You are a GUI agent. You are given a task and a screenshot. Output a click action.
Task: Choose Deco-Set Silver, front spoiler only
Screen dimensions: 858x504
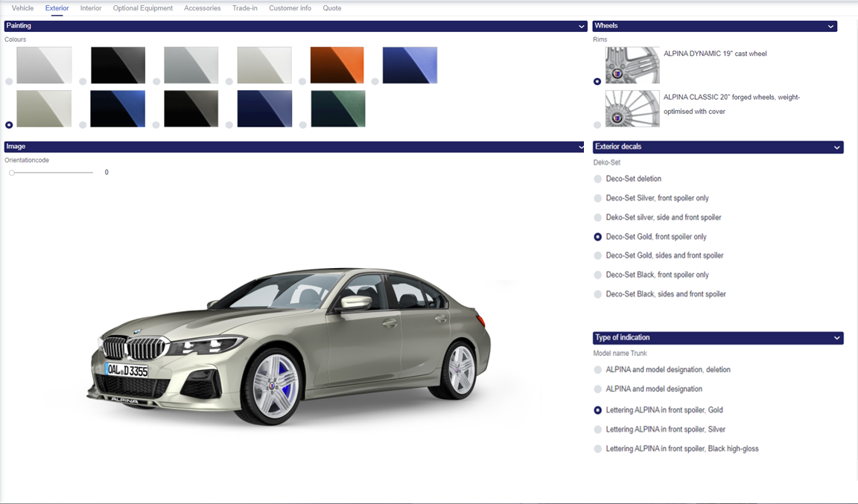pyautogui.click(x=597, y=198)
